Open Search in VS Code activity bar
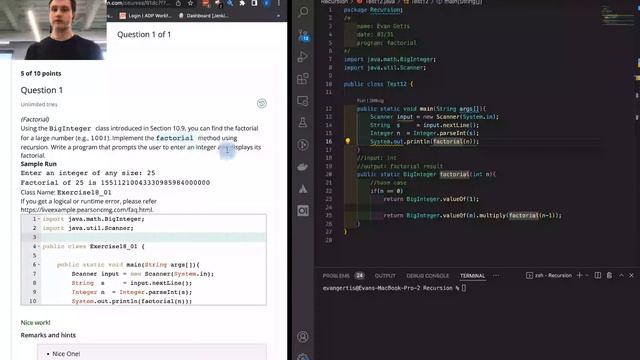Screen dimensions: 640x360 point(303,12)
